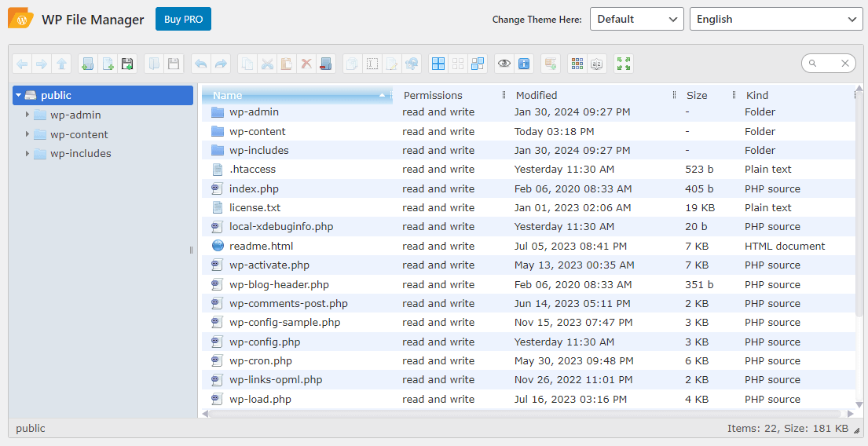The image size is (868, 446).
Task: Clear the search with the X button
Action: pos(845,63)
